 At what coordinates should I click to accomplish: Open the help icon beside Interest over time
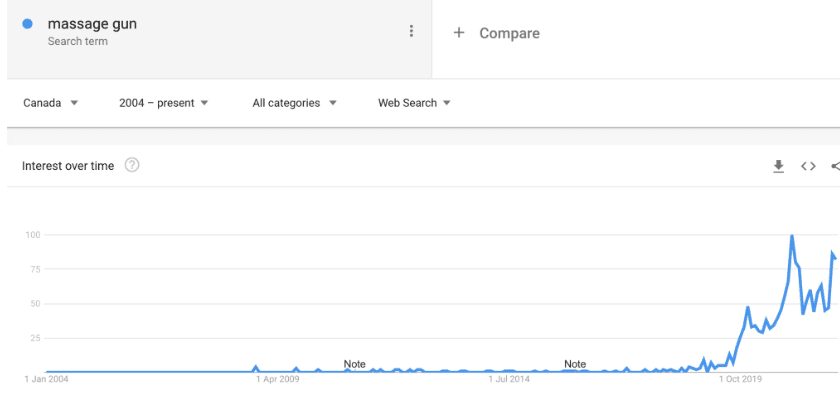[x=132, y=165]
